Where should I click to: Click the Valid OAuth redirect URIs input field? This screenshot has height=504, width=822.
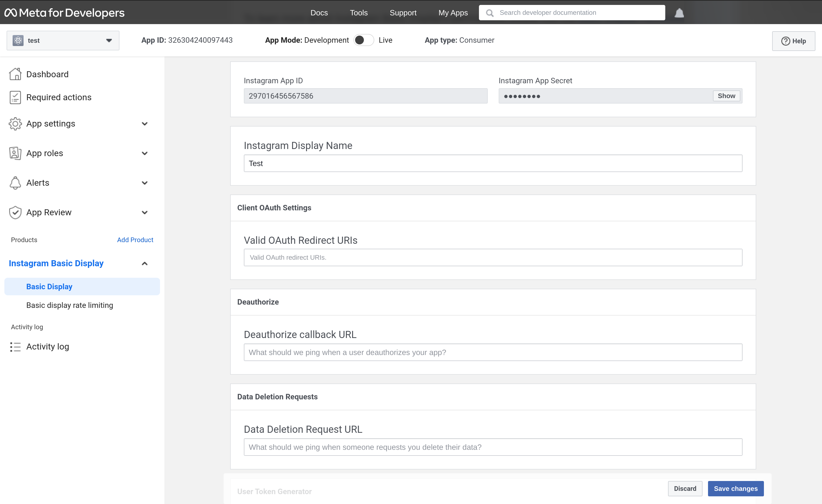coord(493,257)
